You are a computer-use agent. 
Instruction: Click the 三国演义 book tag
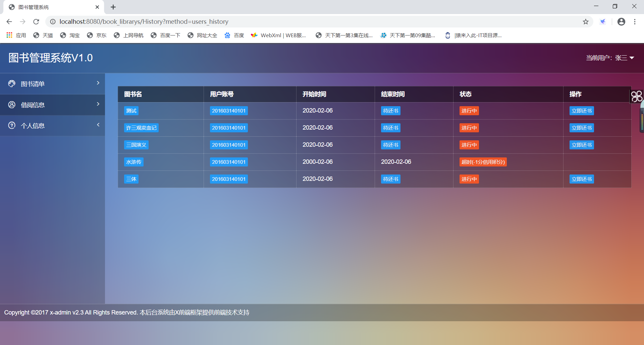(136, 145)
